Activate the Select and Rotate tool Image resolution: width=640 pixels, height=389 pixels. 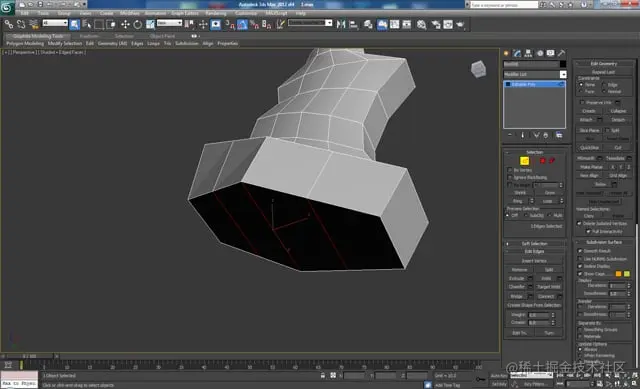pyautogui.click(x=138, y=24)
